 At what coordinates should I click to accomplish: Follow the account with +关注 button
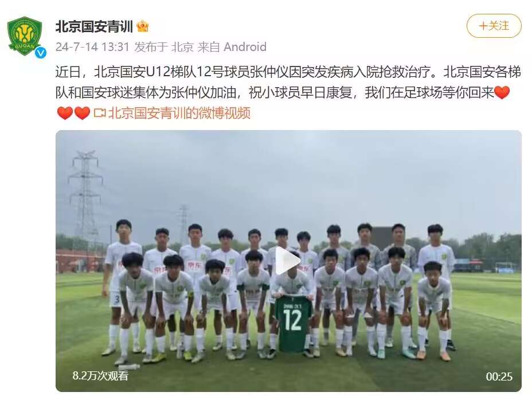pos(494,26)
